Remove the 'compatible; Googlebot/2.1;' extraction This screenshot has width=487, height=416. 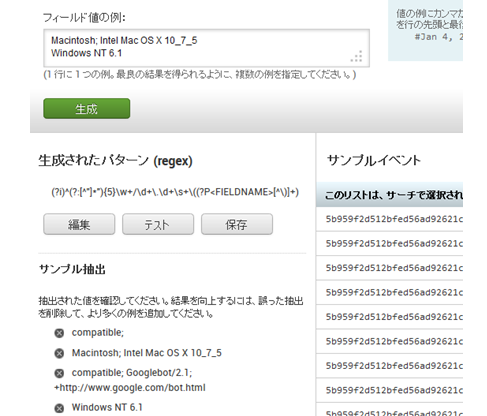[x=59, y=373]
